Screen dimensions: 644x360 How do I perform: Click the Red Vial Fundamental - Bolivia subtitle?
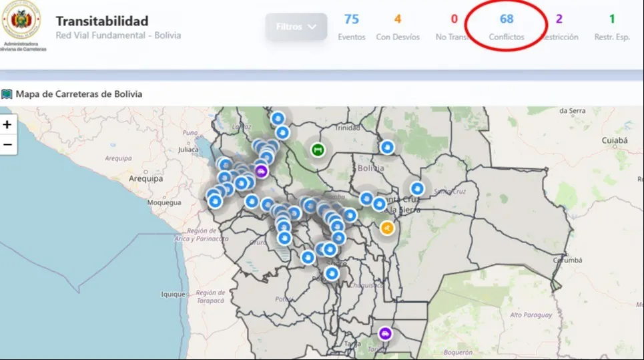point(118,35)
